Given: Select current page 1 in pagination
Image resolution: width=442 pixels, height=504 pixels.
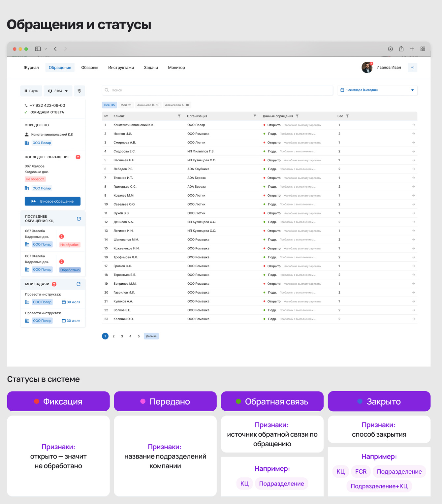Looking at the screenshot, I should (105, 336).
